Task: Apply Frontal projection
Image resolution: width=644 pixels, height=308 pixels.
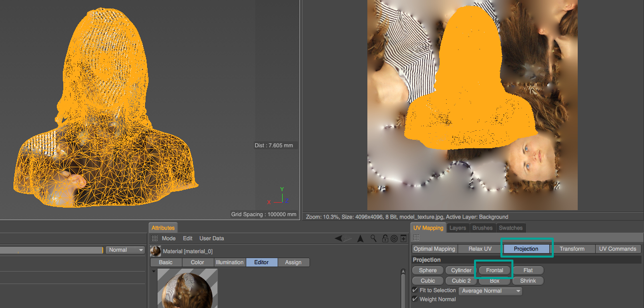Action: click(x=494, y=270)
